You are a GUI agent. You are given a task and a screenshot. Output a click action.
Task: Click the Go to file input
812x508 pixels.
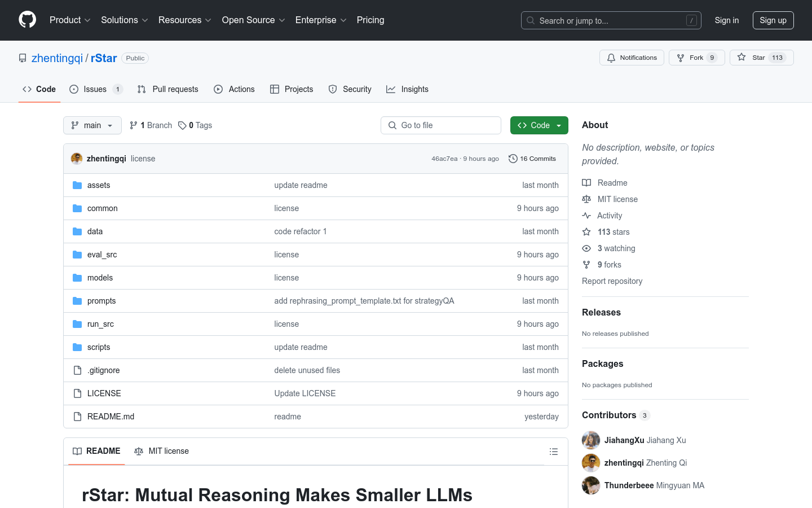tap(441, 125)
